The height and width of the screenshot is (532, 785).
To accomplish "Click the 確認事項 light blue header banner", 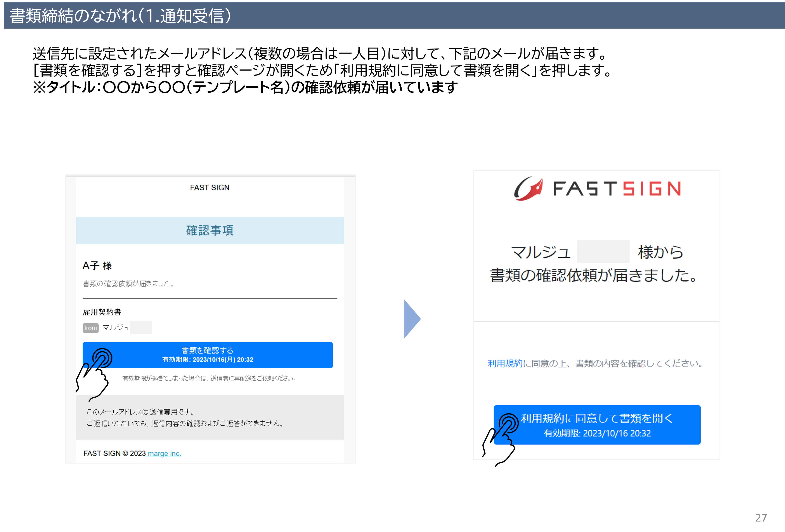I will point(210,230).
